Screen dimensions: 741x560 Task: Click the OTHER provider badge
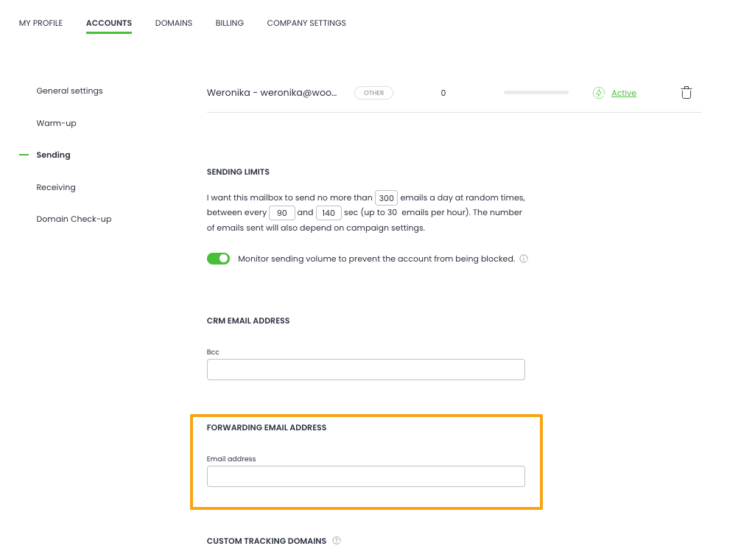(x=373, y=93)
